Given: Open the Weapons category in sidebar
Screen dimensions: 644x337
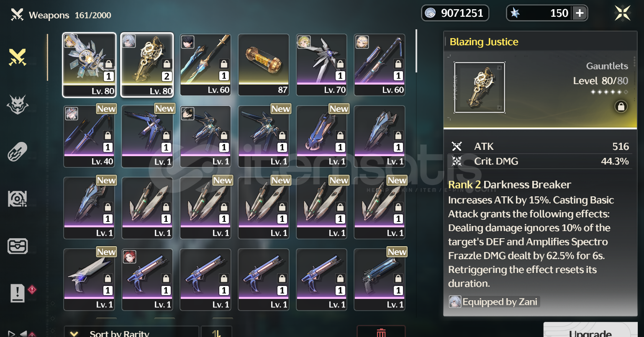Looking at the screenshot, I should pos(18,58).
